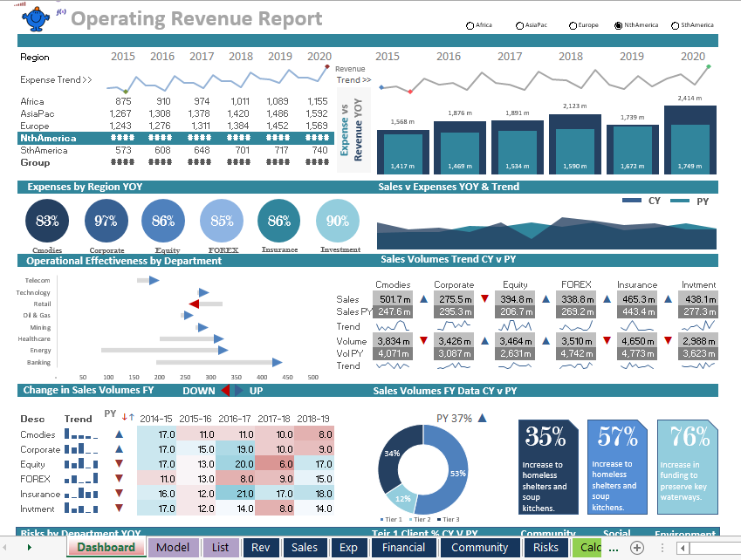
Task: Click the Cmodies trend up triangle
Action: [119, 434]
